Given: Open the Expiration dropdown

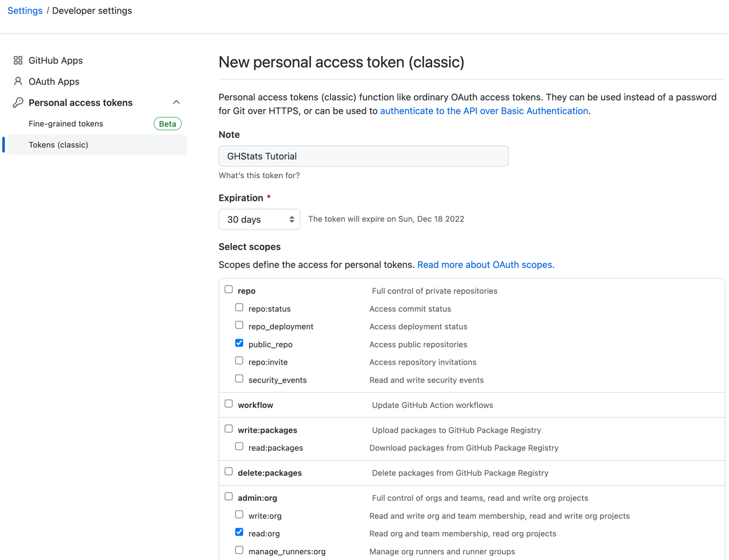Looking at the screenshot, I should tap(259, 219).
